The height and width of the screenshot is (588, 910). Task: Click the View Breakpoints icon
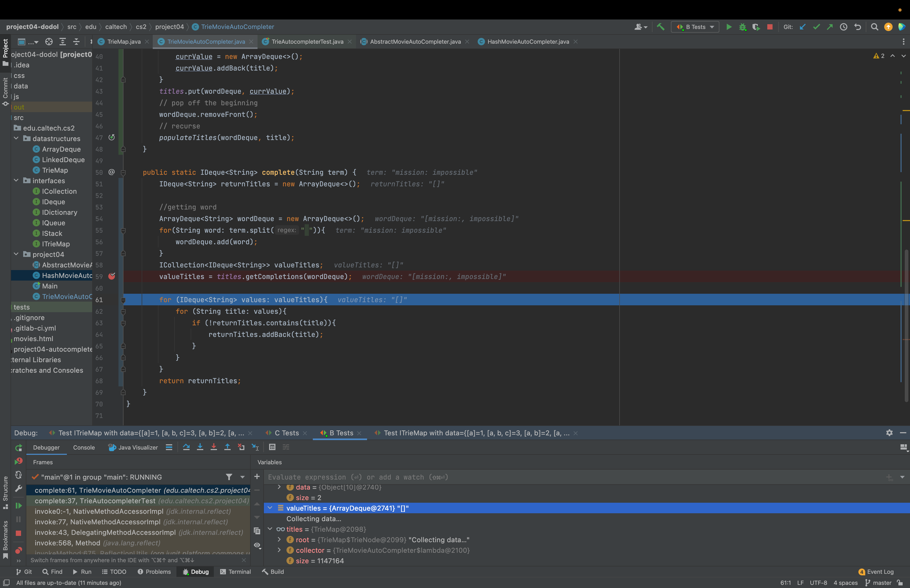click(18, 550)
